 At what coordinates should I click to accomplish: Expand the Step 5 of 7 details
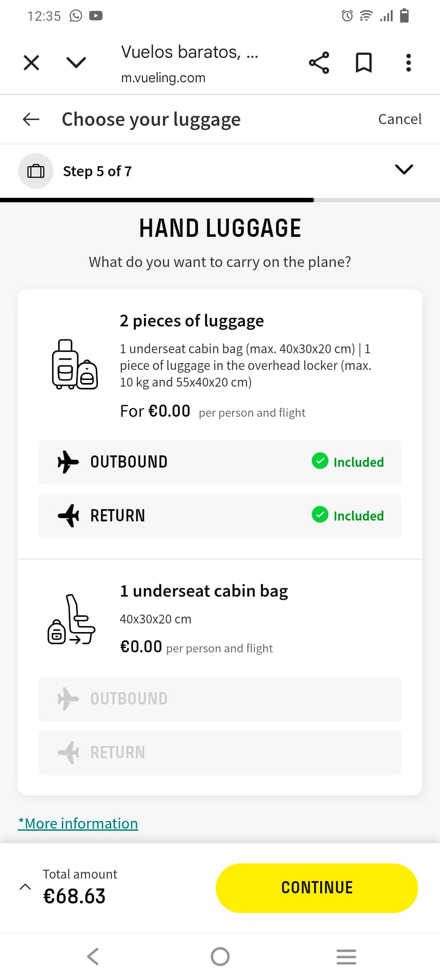404,170
